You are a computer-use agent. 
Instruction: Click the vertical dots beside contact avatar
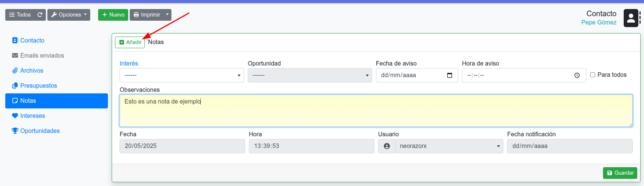(640, 18)
